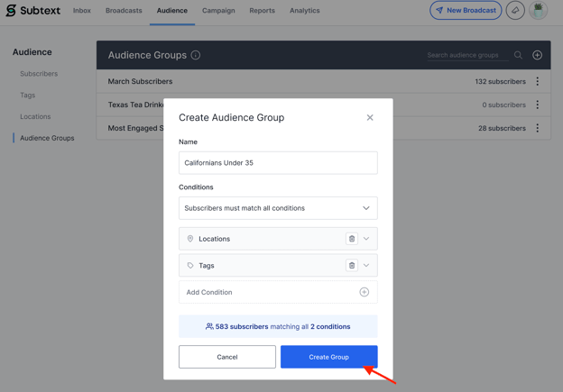Click the add group plus icon in header
The image size is (563, 392).
pyautogui.click(x=537, y=55)
